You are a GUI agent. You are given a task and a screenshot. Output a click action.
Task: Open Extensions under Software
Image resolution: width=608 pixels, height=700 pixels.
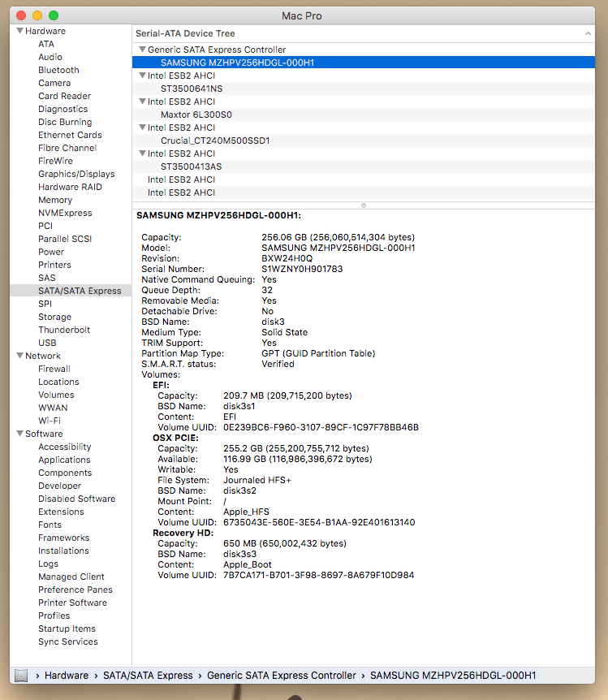(x=61, y=512)
